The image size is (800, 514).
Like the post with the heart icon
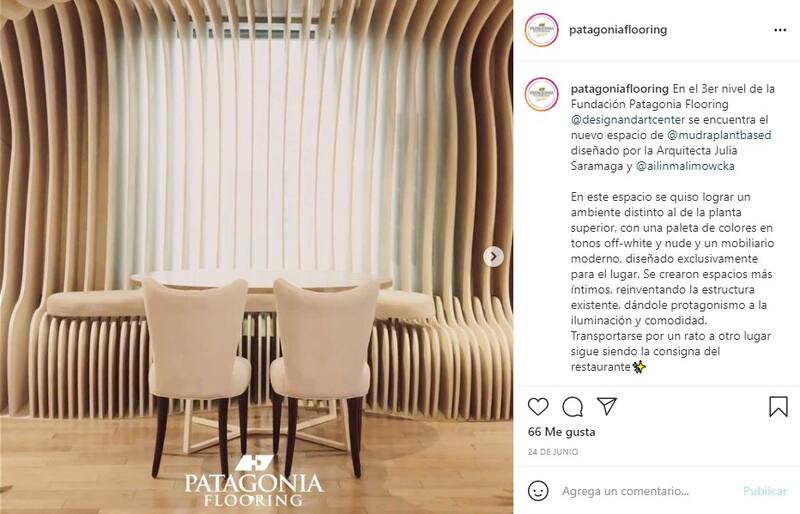coord(538,407)
